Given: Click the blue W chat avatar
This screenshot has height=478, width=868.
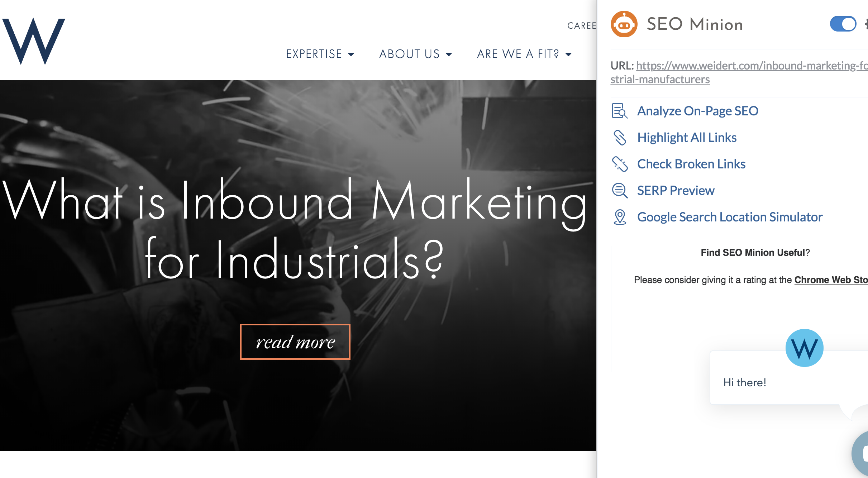Looking at the screenshot, I should coord(804,348).
